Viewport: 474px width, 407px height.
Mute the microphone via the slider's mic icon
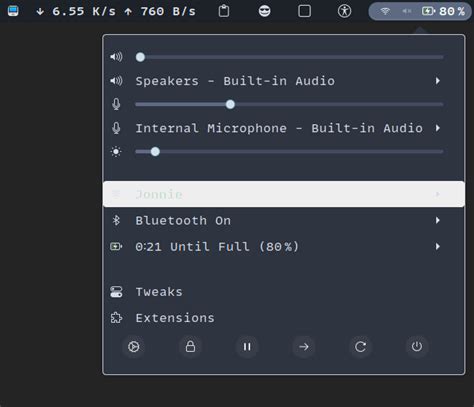tap(116, 104)
